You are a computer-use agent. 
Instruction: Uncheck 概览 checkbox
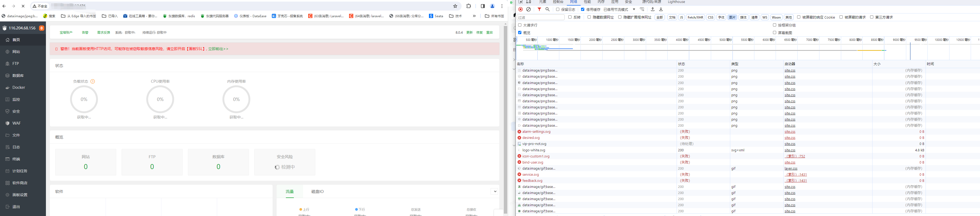(520, 33)
